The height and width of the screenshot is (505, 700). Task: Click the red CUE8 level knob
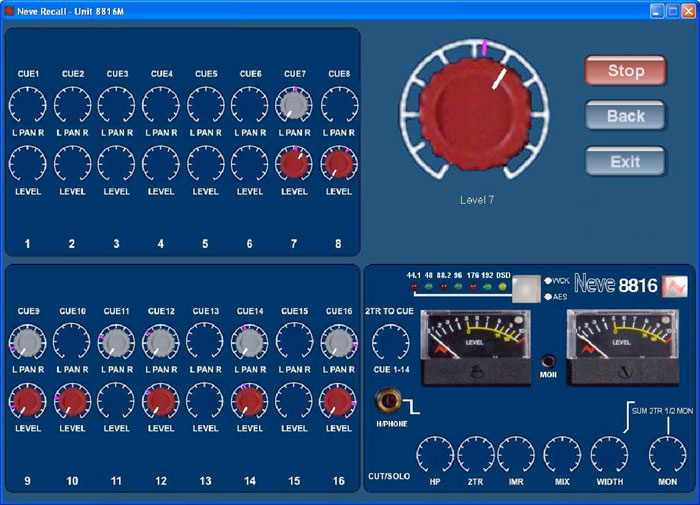338,164
